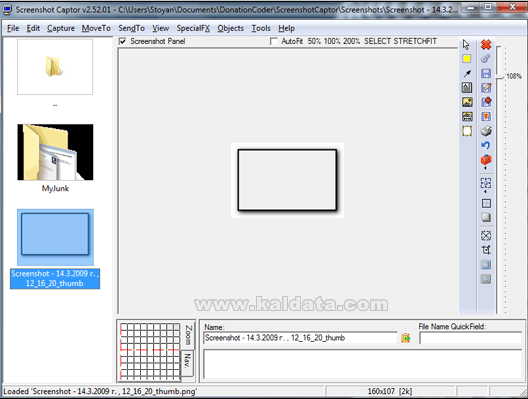
Task: Enable the AutoFit checkbox
Action: point(274,41)
